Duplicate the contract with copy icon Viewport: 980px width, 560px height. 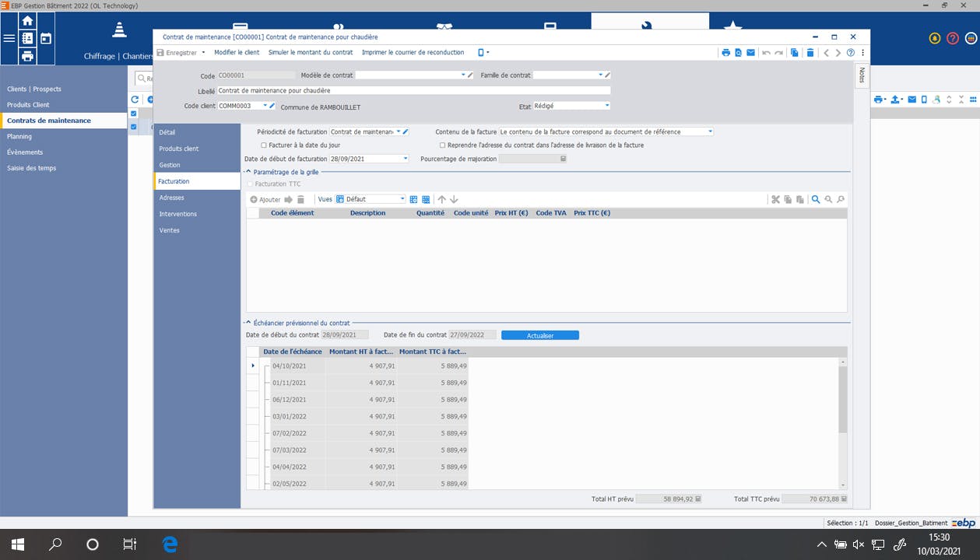pyautogui.click(x=795, y=53)
